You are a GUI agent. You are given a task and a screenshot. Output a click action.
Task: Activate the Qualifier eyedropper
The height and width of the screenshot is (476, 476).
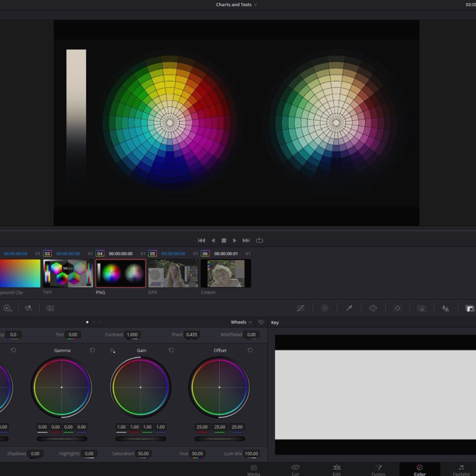(x=349, y=308)
